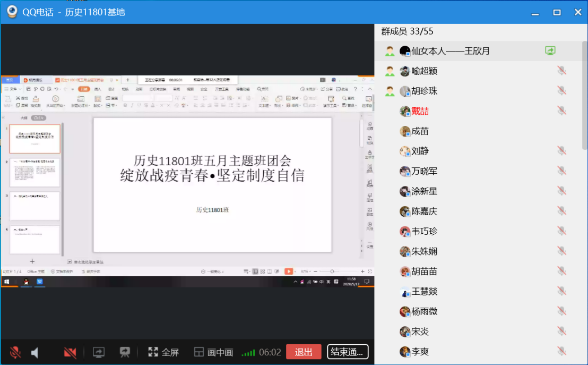
Task: Click the muted mic icon beside 刘静
Action: (x=561, y=151)
